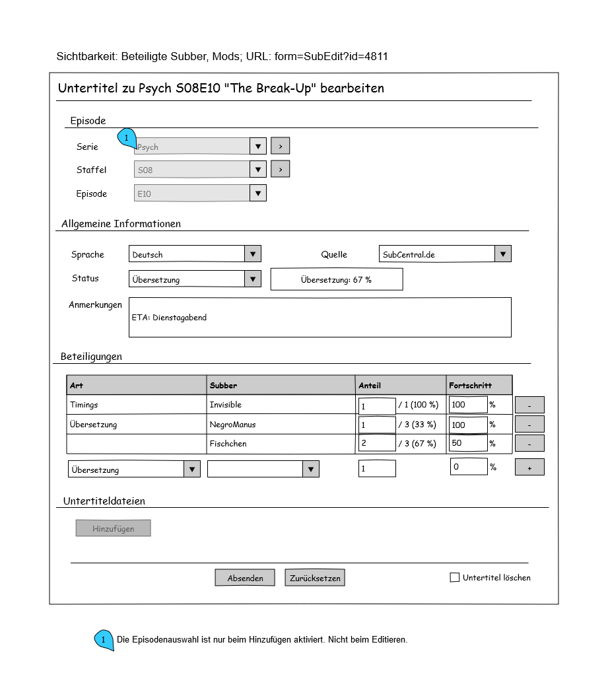
Task: Enable the Untertitel löschen checkbox
Action: point(455,578)
